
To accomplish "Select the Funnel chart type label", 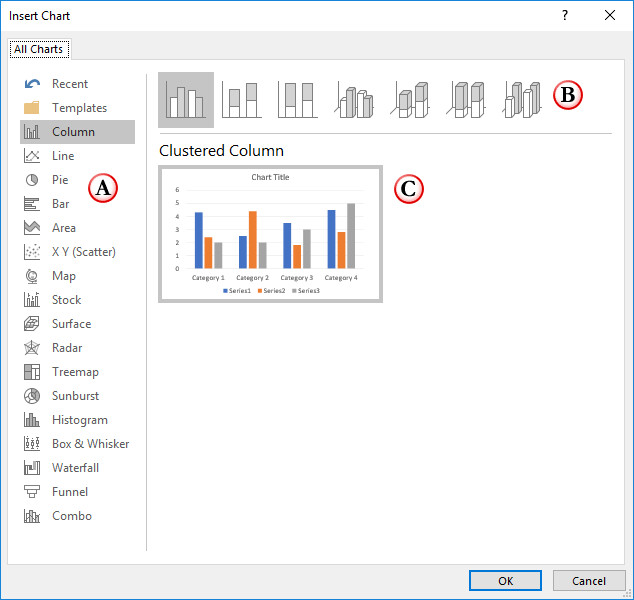I will (70, 492).
